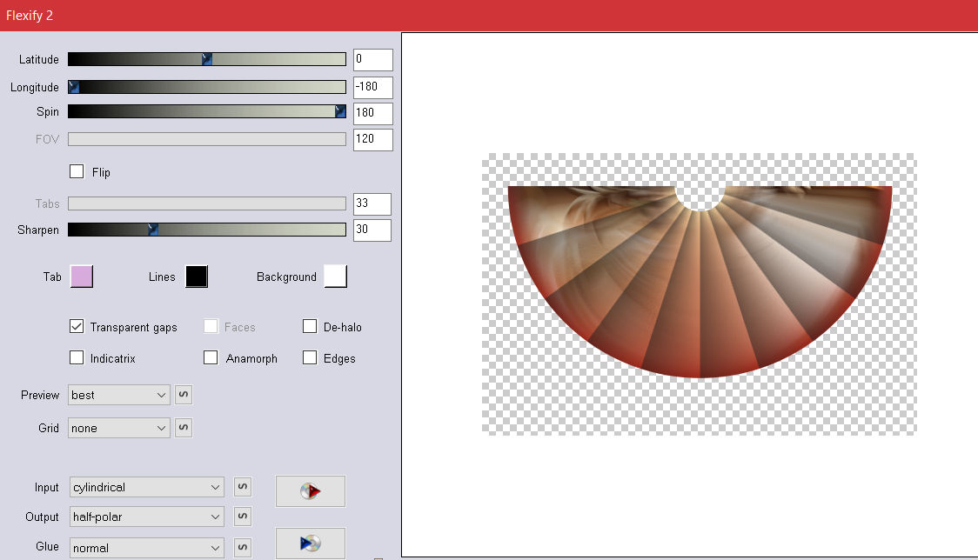Click the S button beside Glue dropdown
Image resolution: width=978 pixels, height=560 pixels.
click(243, 547)
